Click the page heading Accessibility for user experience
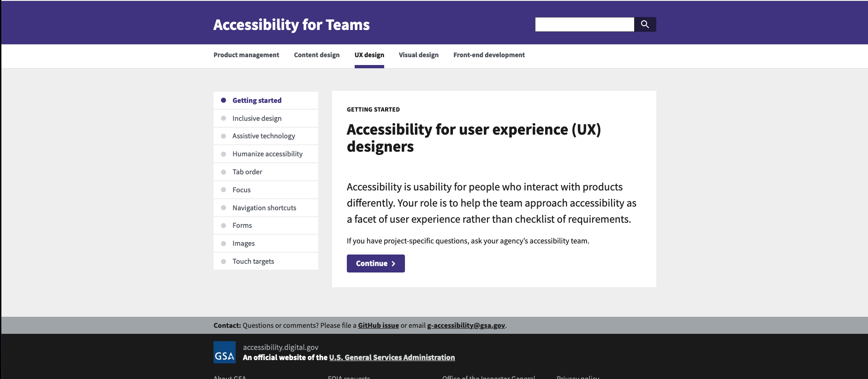This screenshot has width=868, height=379. click(474, 138)
